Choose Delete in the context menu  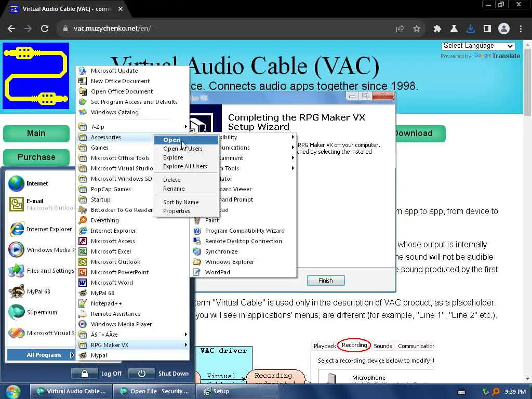[186, 180]
